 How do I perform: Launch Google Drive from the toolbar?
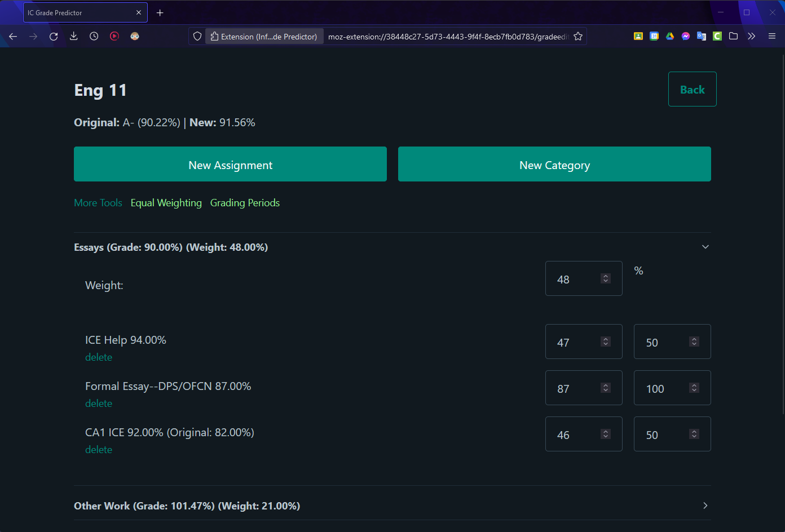pos(670,36)
